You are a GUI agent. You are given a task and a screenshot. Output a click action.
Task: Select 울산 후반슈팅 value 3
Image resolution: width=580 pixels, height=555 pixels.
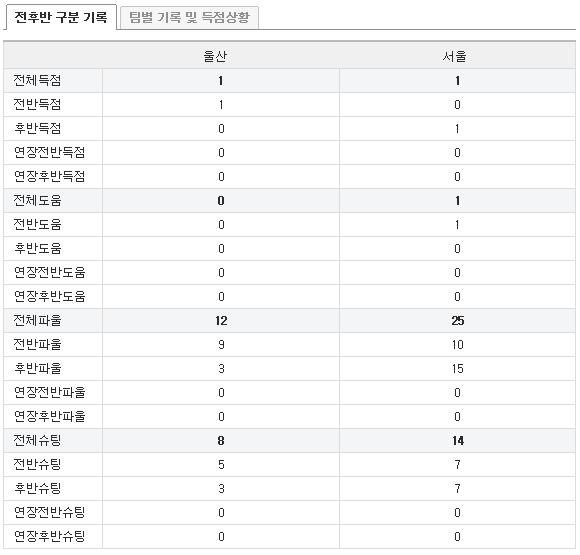point(221,488)
